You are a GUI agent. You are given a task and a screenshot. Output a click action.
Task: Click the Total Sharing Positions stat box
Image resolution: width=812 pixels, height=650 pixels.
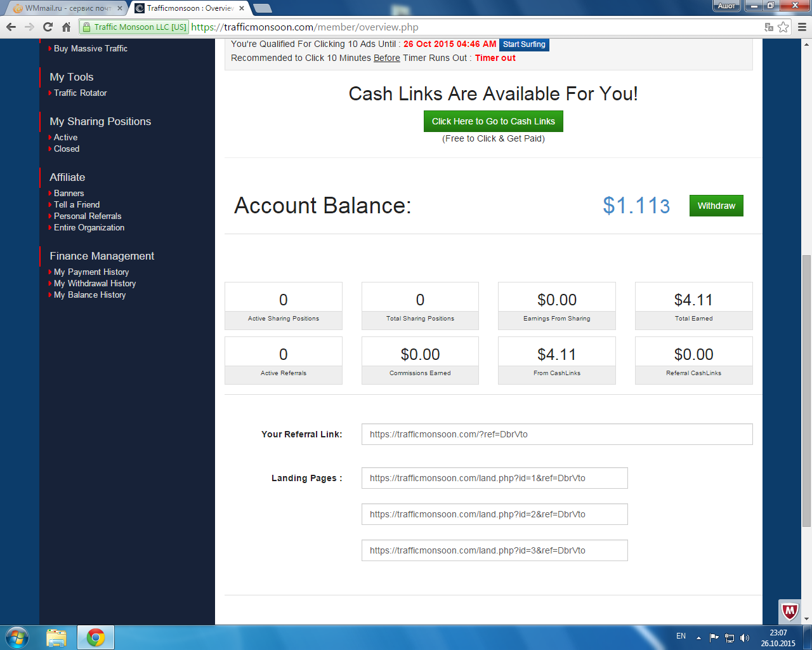(x=420, y=306)
